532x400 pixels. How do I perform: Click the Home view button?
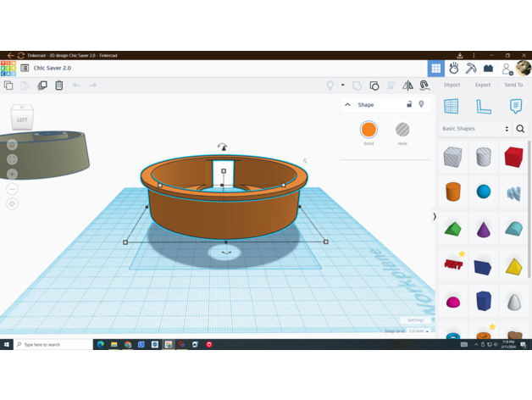(x=12, y=145)
